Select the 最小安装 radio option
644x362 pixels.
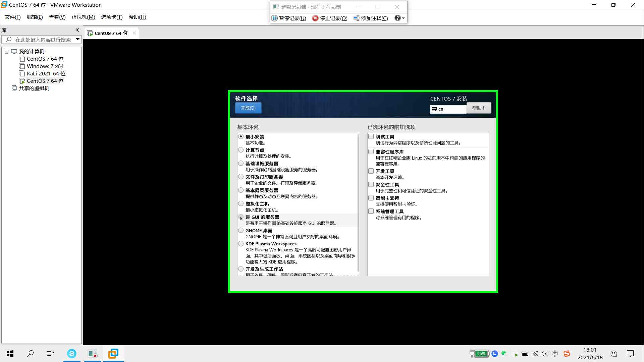coord(241,136)
